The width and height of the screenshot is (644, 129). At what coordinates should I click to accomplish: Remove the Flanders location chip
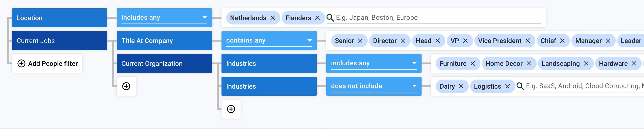pyautogui.click(x=317, y=18)
